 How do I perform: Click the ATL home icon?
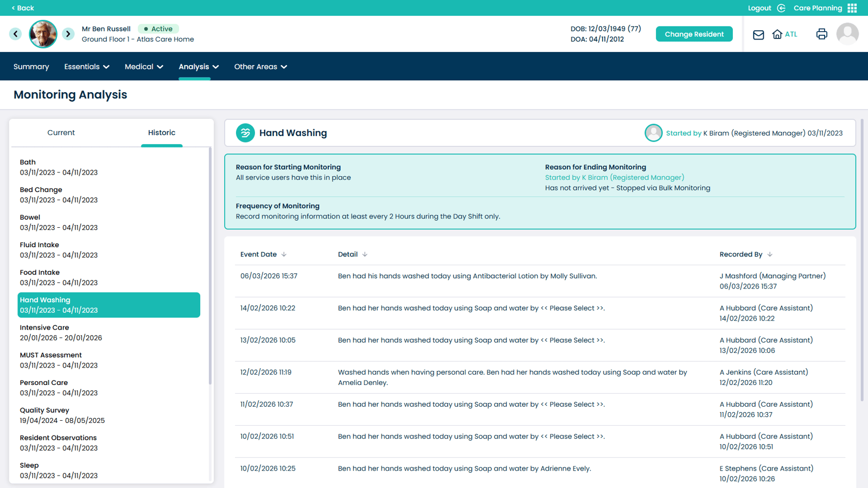[777, 34]
